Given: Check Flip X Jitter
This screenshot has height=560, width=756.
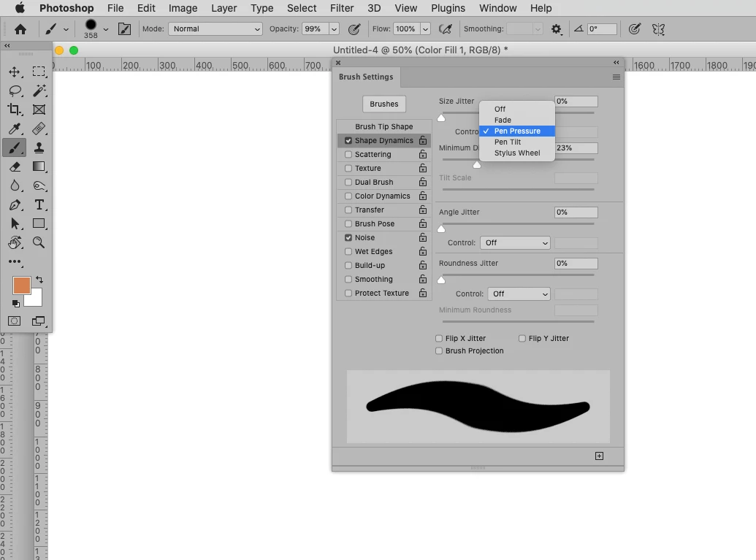Looking at the screenshot, I should pyautogui.click(x=439, y=338).
